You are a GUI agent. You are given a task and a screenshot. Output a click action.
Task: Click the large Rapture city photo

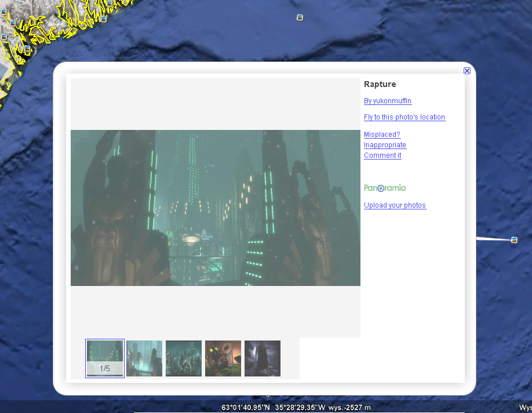[x=216, y=208]
